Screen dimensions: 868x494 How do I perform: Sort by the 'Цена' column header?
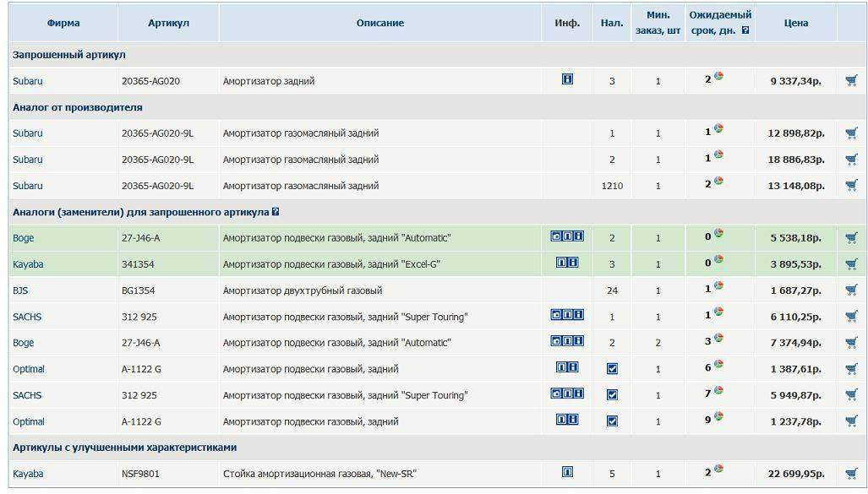pos(795,23)
